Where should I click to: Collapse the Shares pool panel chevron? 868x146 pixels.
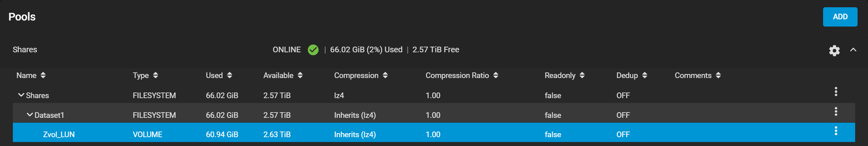[x=853, y=50]
